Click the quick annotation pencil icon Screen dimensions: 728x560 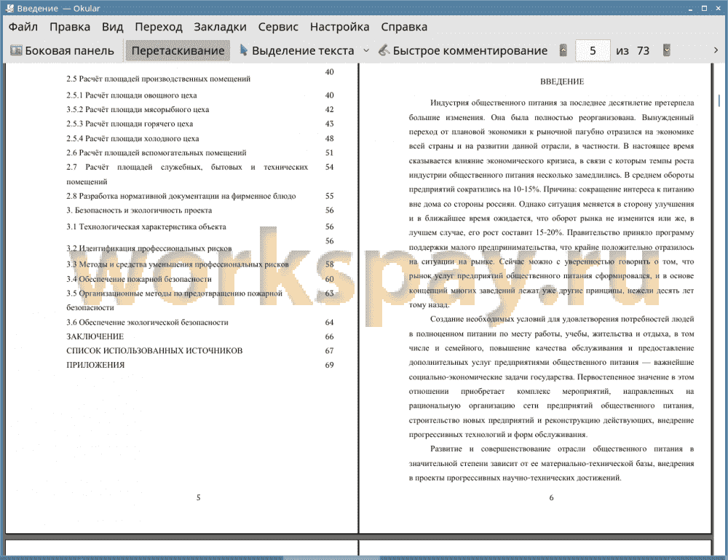click(384, 50)
